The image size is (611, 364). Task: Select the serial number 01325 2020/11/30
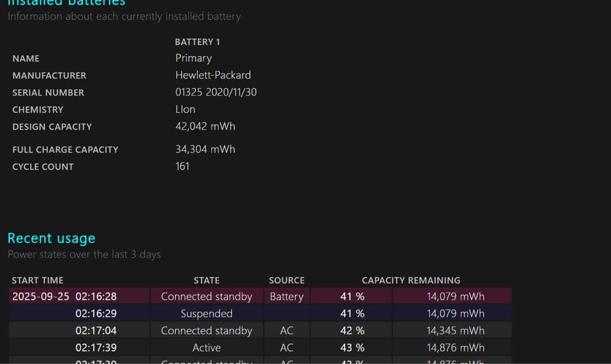tap(216, 92)
